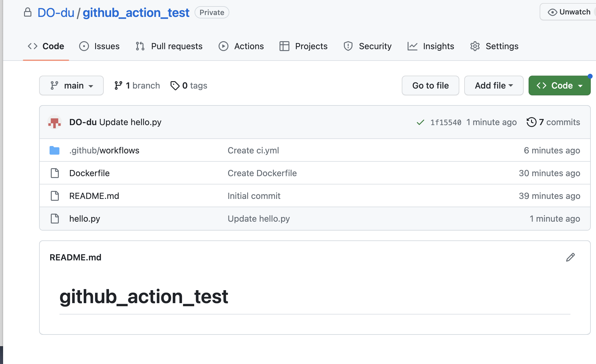
Task: Switch to the Actions tab
Action: click(241, 46)
